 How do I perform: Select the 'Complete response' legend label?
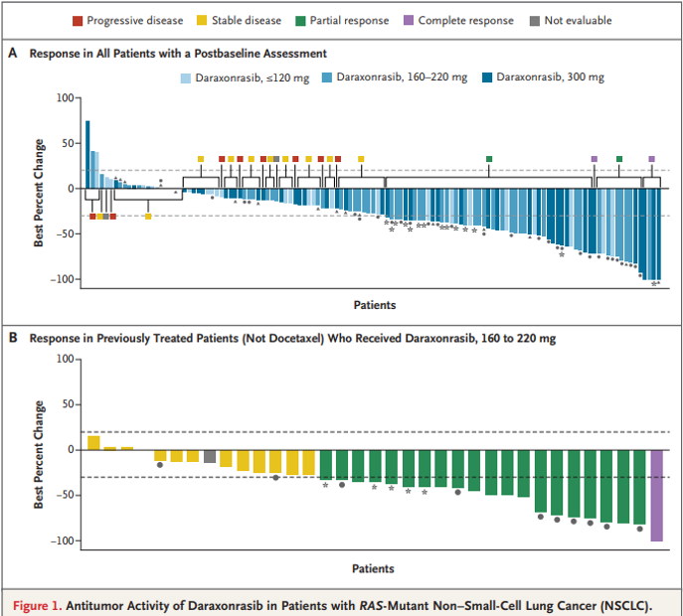point(466,21)
